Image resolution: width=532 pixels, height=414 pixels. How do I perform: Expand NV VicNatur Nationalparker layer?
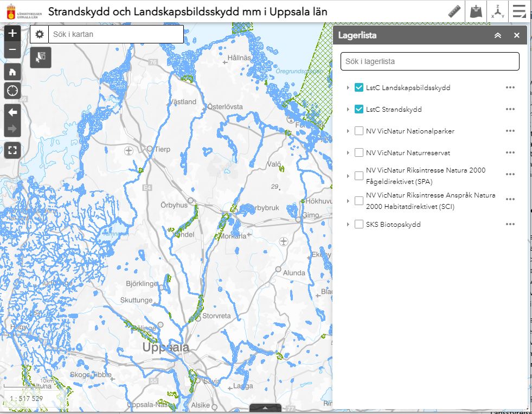click(348, 131)
